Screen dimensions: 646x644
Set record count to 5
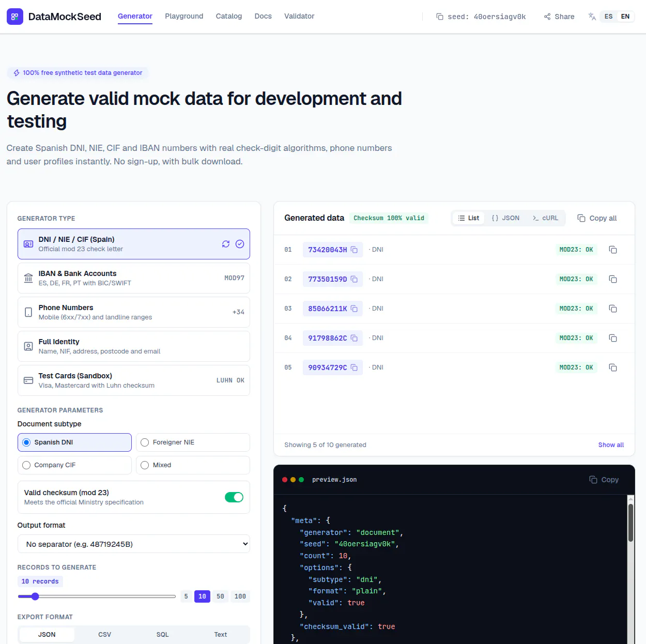tap(186, 596)
